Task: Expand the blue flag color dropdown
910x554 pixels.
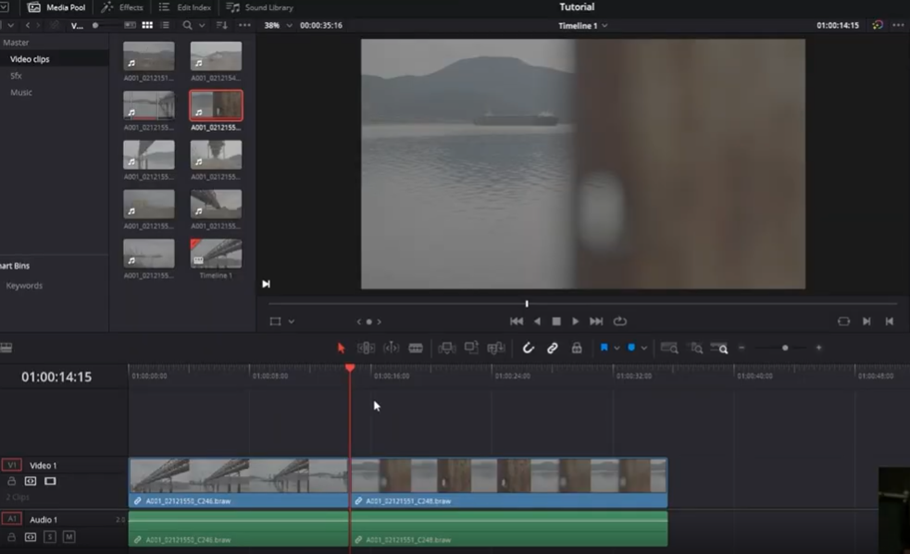Action: click(617, 348)
